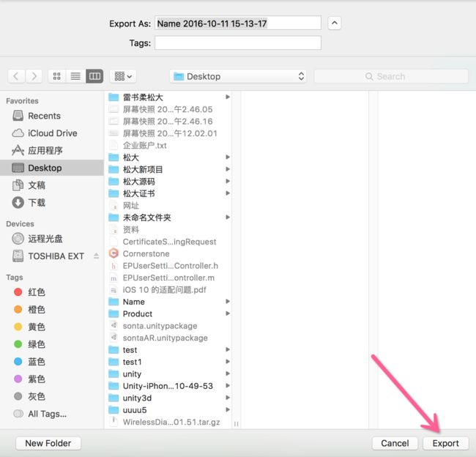476x457 pixels.
Task: Switch to column view
Action: coord(94,76)
